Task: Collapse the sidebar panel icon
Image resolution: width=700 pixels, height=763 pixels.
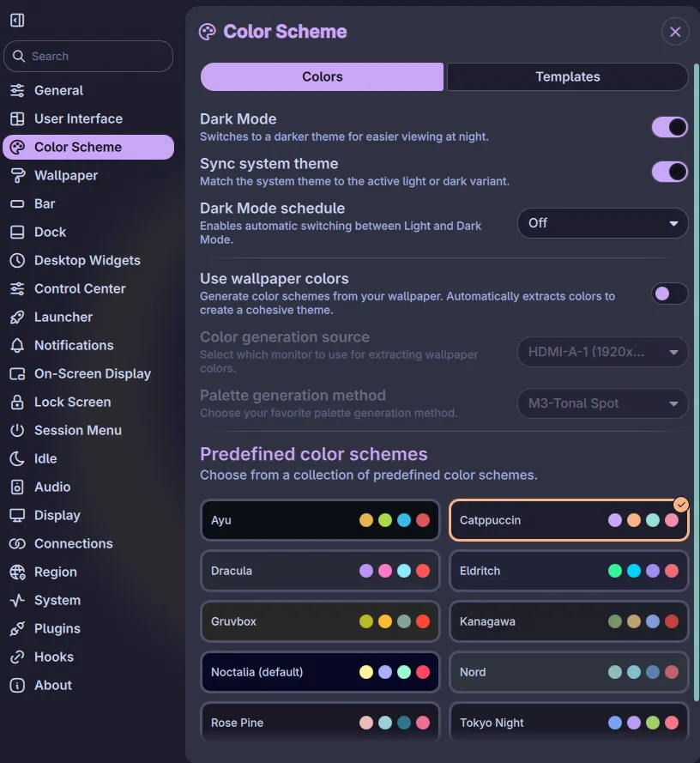Action: point(17,20)
